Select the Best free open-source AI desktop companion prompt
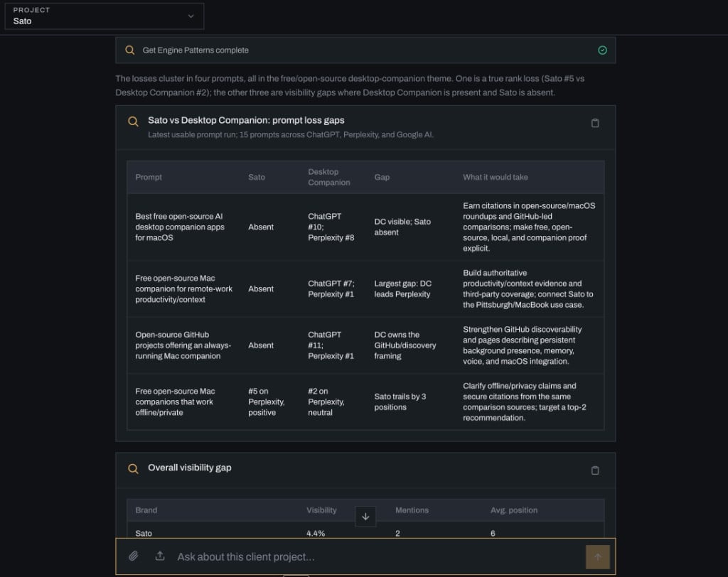This screenshot has width=728, height=577. click(x=180, y=227)
